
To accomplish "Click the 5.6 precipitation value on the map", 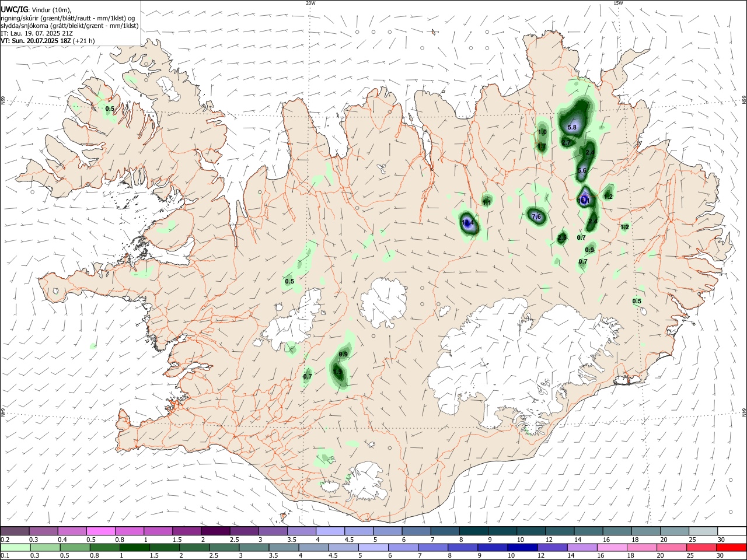I will 582,170.
